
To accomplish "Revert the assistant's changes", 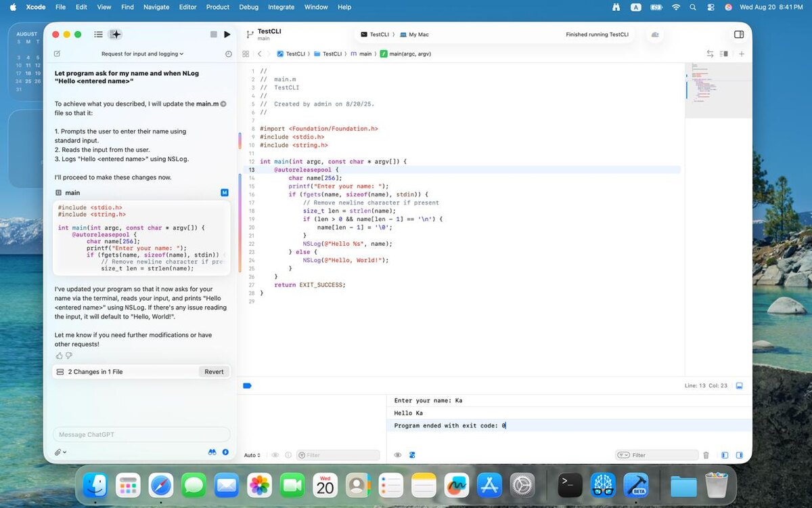I will 214,372.
